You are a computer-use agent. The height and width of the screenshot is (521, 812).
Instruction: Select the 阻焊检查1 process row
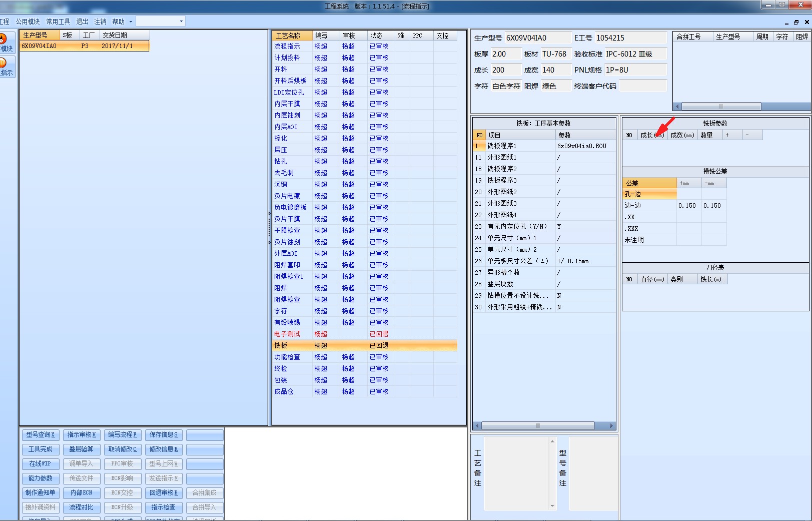[x=364, y=276]
